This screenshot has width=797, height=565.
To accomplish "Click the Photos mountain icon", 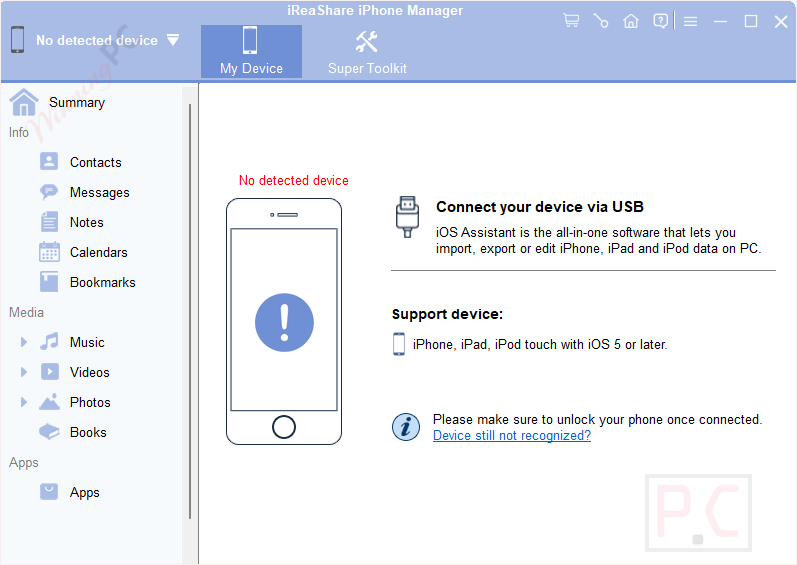I will coord(49,401).
